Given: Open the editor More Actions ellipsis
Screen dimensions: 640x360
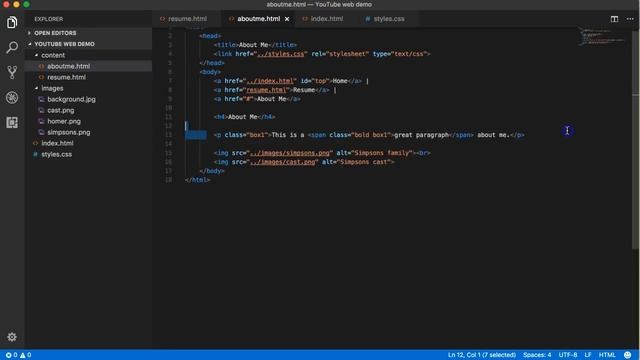Looking at the screenshot, I should [x=630, y=19].
